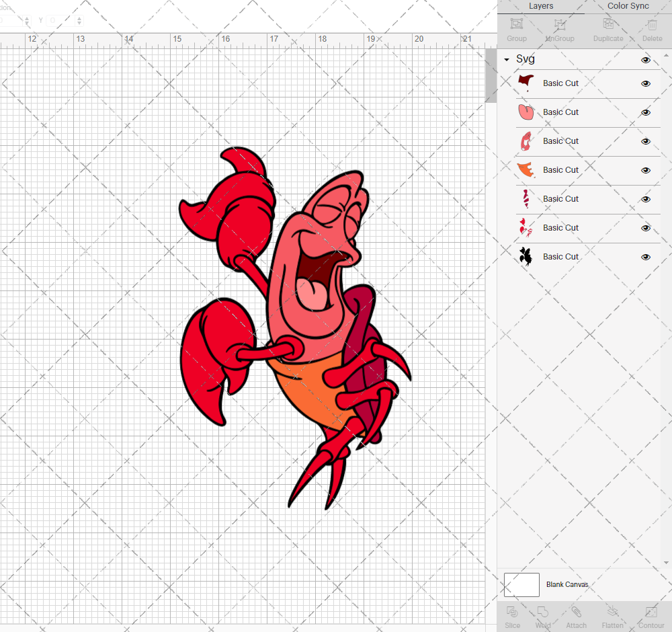The width and height of the screenshot is (672, 632).
Task: Select the Slice tool
Action: [512, 617]
